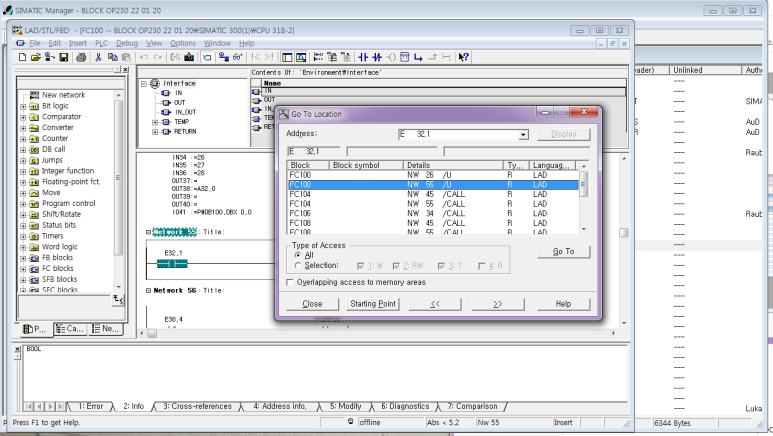Viewport: 773px width, 436px height.
Task: Expand the TEMP node in Interface tree
Action: (155, 122)
